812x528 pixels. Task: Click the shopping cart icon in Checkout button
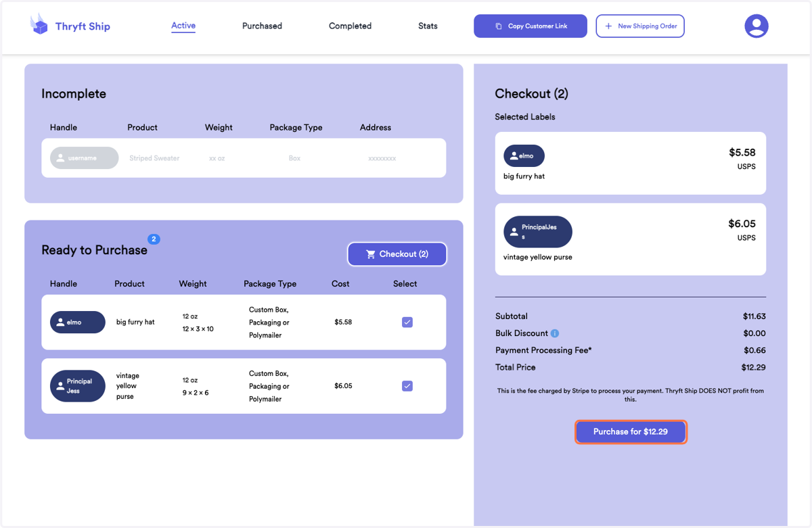click(371, 254)
